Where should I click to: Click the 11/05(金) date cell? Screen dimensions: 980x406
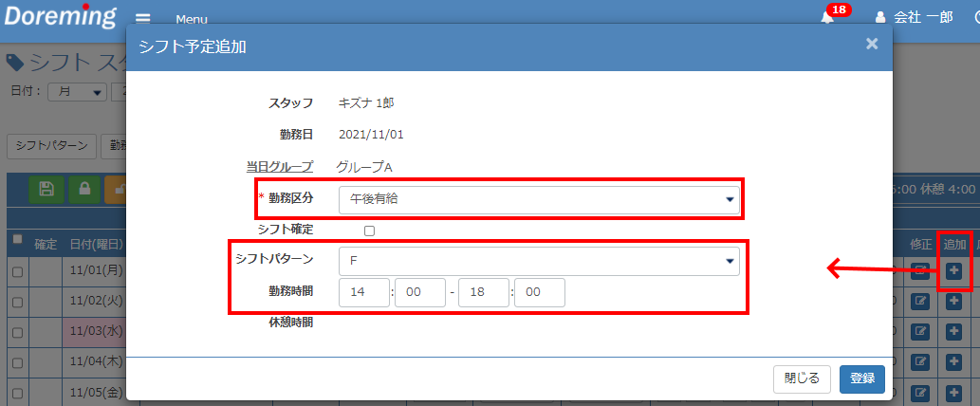coord(95,393)
